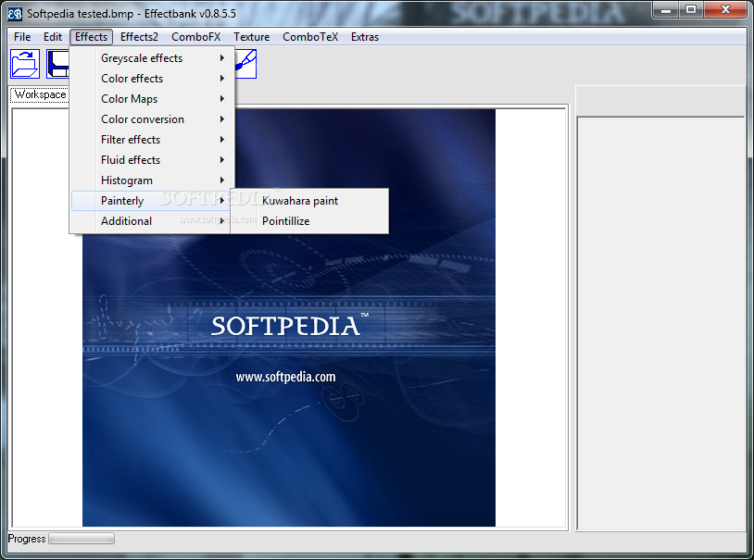Screen dimensions: 754x560
Task: Apply the Pointillize effect
Action: click(x=309, y=221)
